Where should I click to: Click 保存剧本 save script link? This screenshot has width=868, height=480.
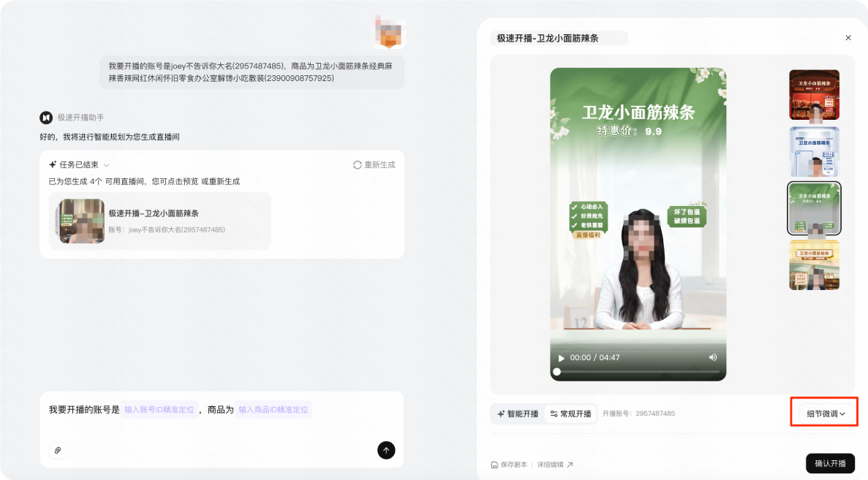(509, 465)
